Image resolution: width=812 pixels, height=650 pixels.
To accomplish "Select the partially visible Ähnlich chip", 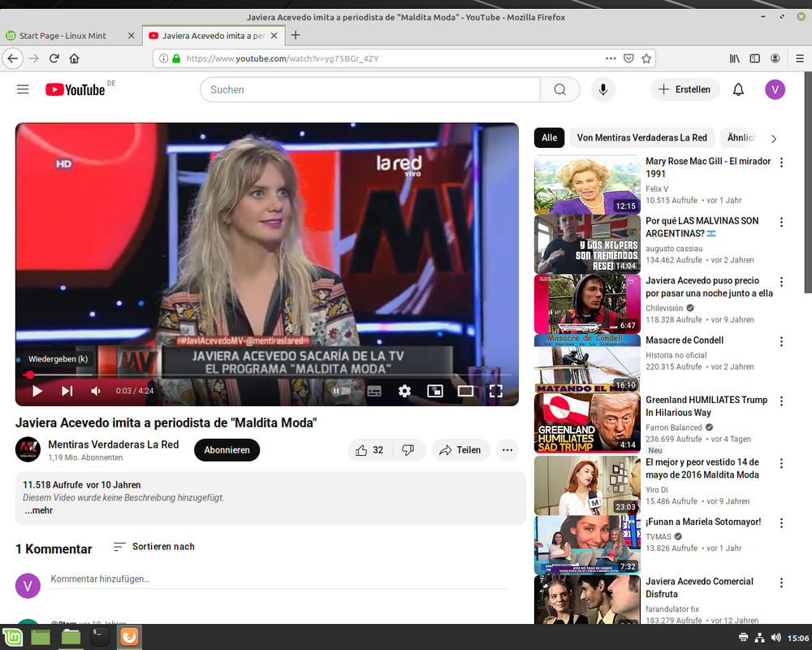I will click(741, 138).
